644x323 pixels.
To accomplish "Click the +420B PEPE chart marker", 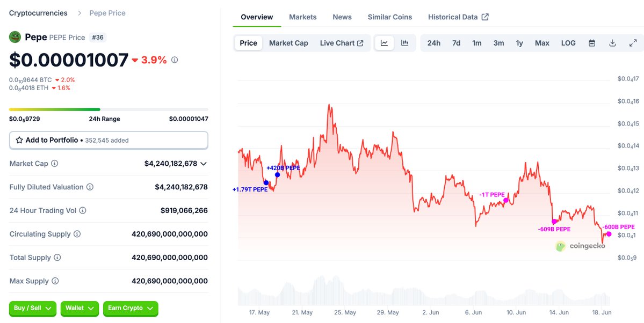I will coord(277,174).
